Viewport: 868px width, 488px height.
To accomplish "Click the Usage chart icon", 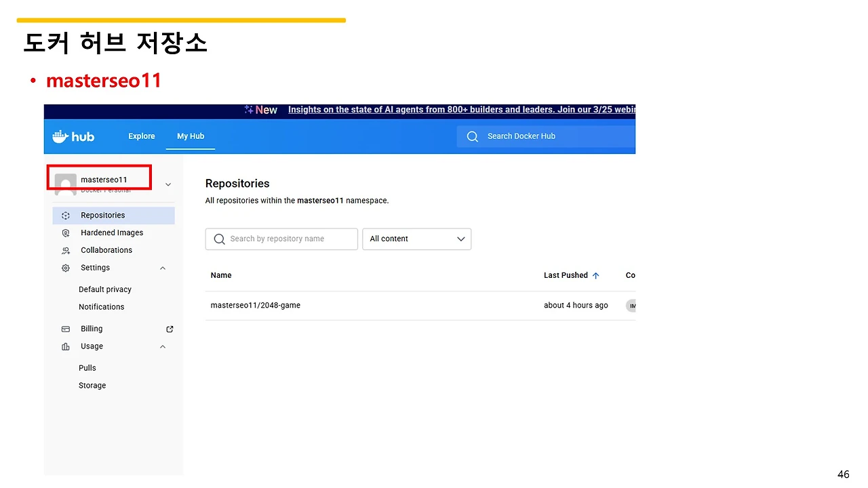I will point(66,347).
